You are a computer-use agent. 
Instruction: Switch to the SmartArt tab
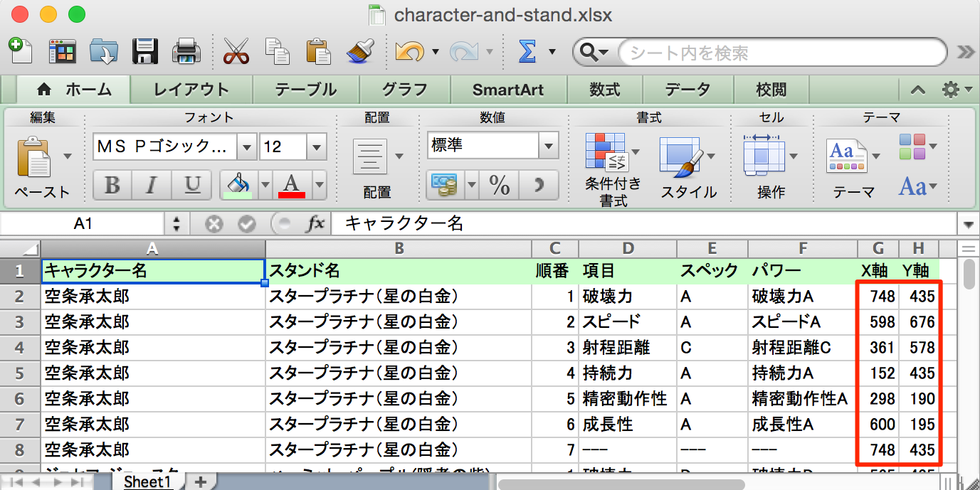pos(508,90)
